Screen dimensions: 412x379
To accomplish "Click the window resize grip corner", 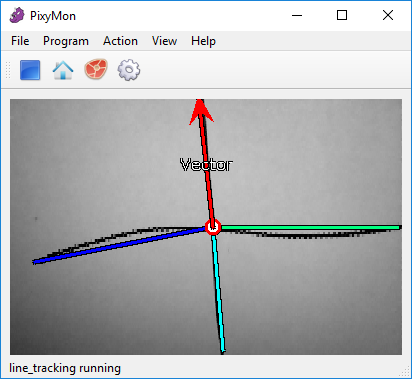I will coord(405,371).
